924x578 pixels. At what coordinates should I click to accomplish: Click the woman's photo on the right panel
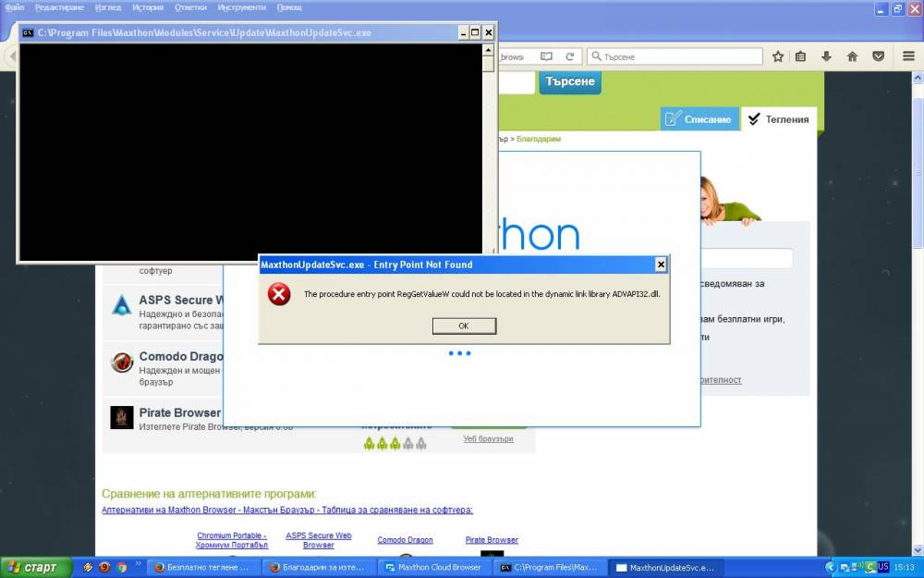point(730,202)
